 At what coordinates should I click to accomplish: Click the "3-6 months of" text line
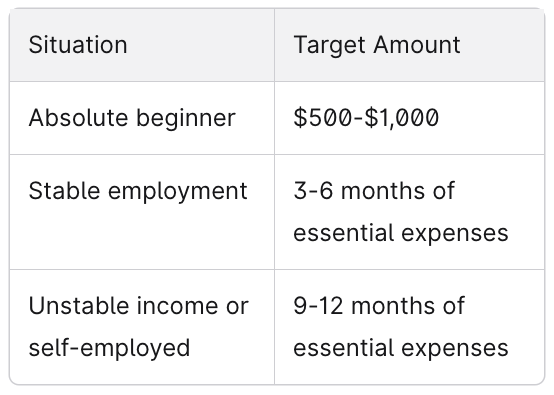pos(374,191)
